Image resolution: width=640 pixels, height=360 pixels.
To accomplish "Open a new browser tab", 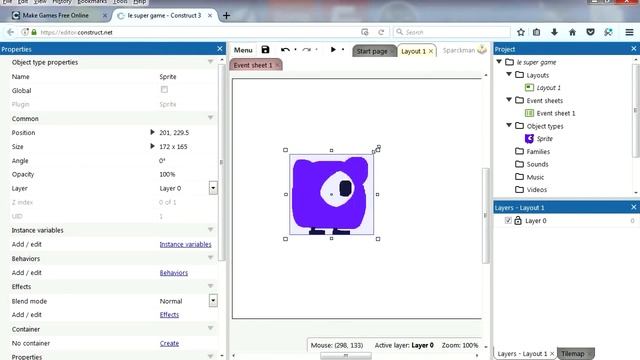I will 227,16.
